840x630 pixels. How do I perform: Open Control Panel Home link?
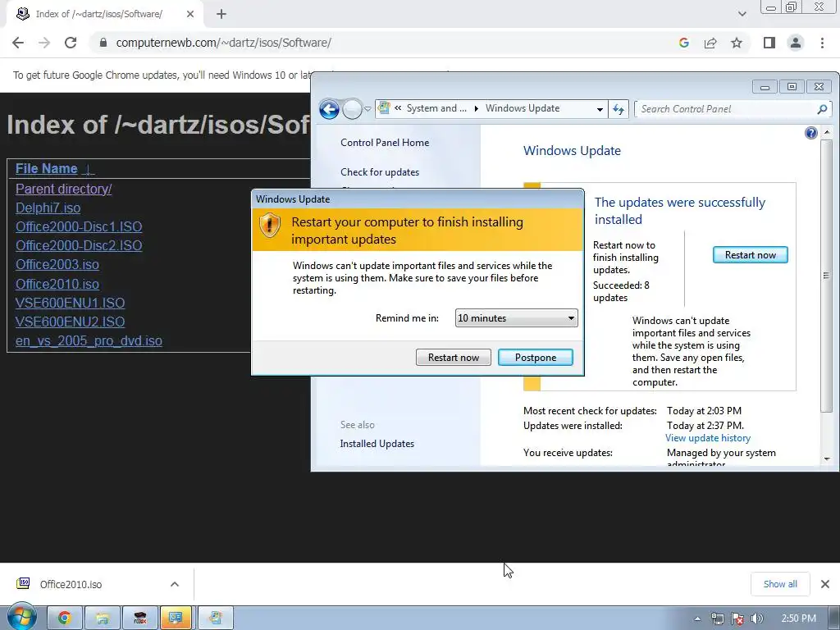click(385, 143)
